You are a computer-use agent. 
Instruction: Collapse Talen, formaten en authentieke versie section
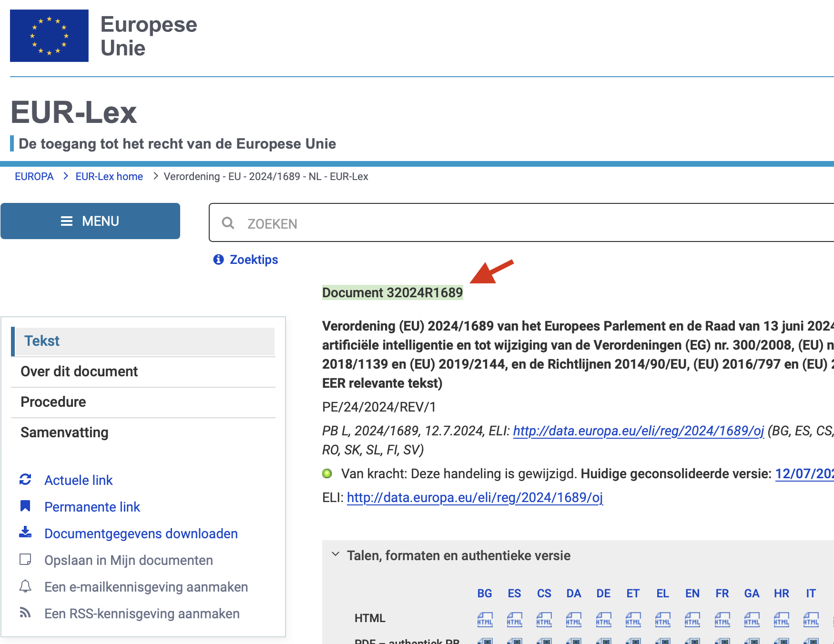pyautogui.click(x=336, y=554)
